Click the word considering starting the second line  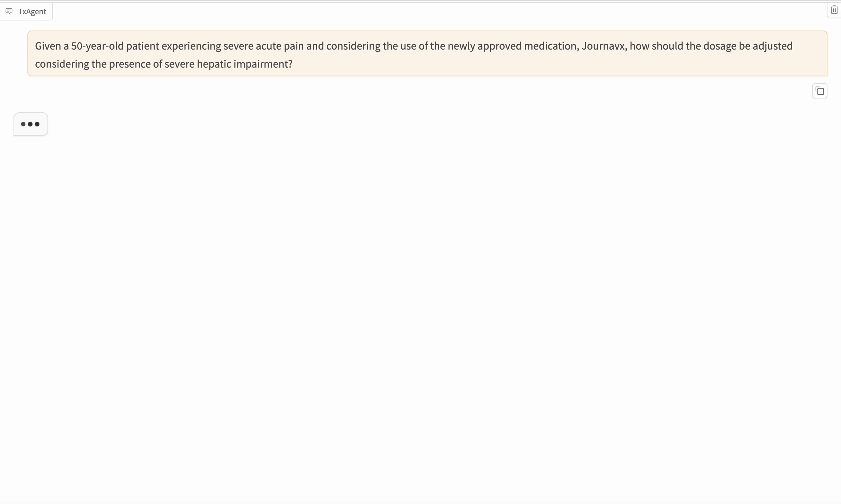(62, 64)
